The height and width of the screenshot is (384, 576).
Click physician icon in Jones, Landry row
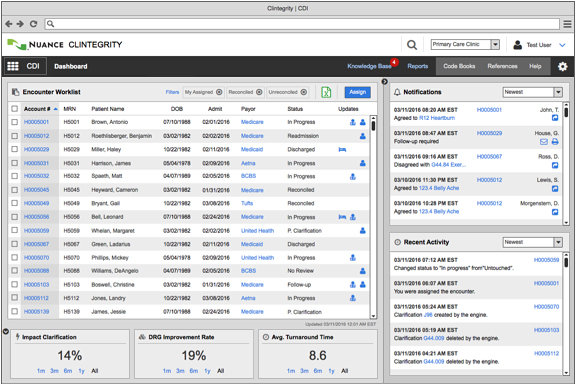click(x=353, y=298)
